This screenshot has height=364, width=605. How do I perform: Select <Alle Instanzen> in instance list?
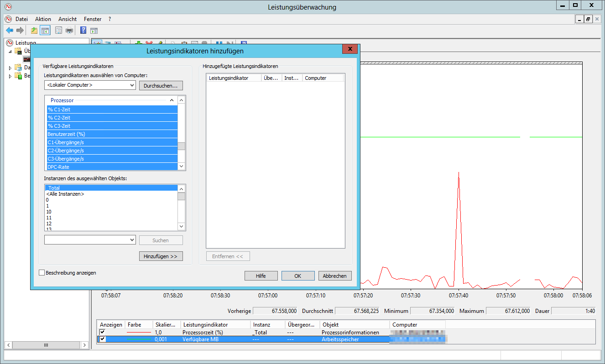65,194
